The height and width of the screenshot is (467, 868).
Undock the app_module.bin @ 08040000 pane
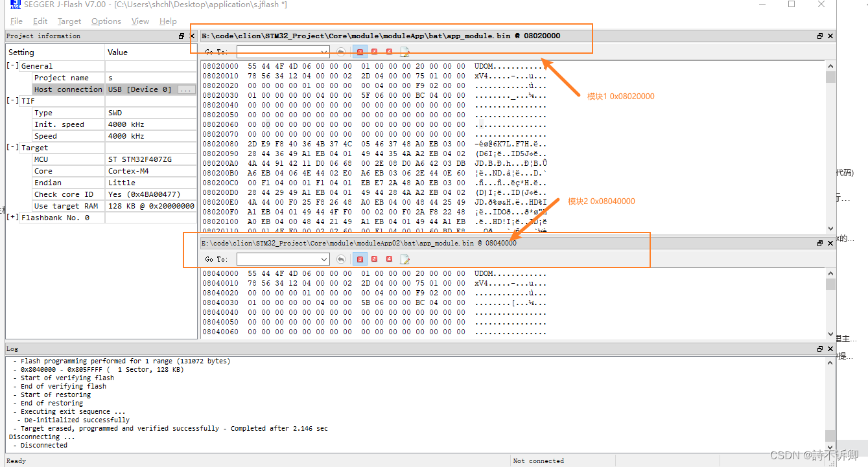(820, 243)
